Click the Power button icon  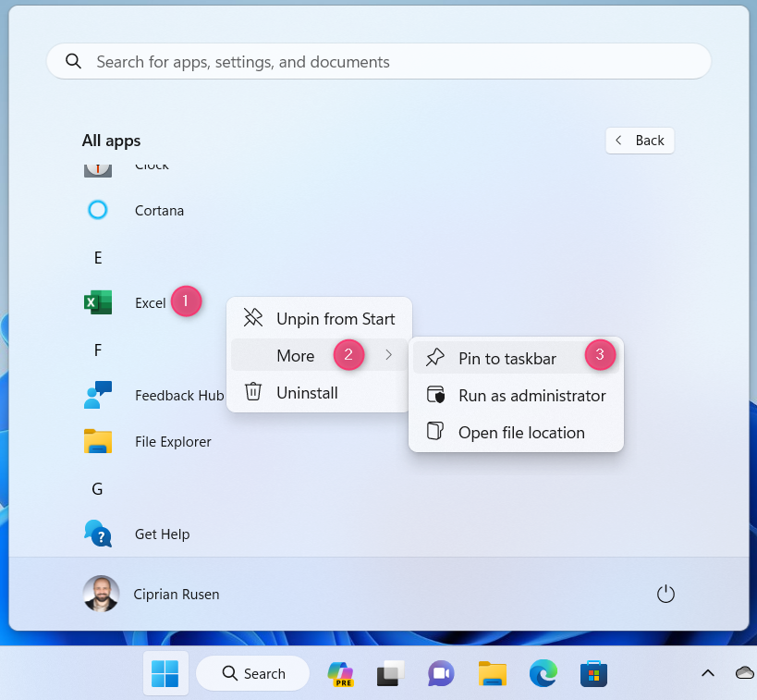[665, 594]
